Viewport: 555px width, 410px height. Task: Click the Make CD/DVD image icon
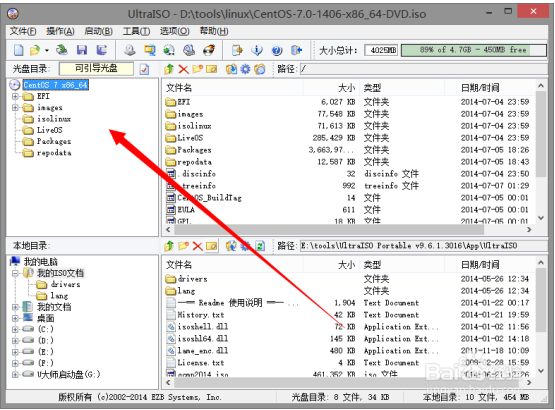130,50
